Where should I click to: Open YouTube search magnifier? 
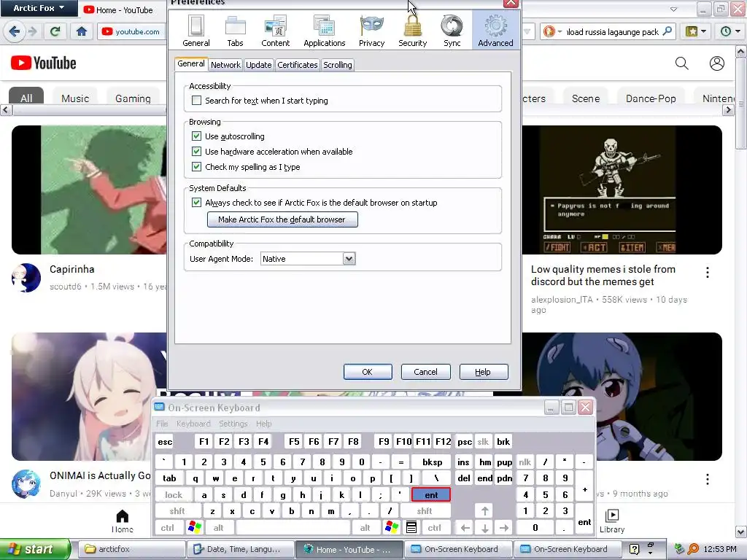[x=682, y=63]
